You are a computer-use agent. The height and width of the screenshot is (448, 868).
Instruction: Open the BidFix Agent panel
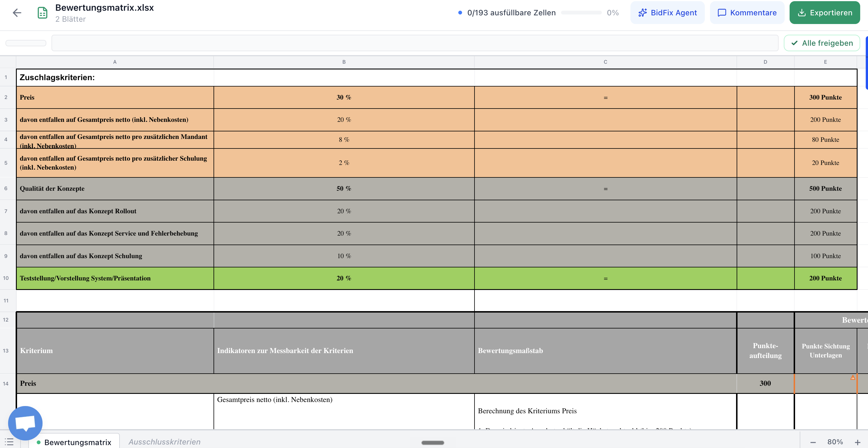tap(667, 13)
